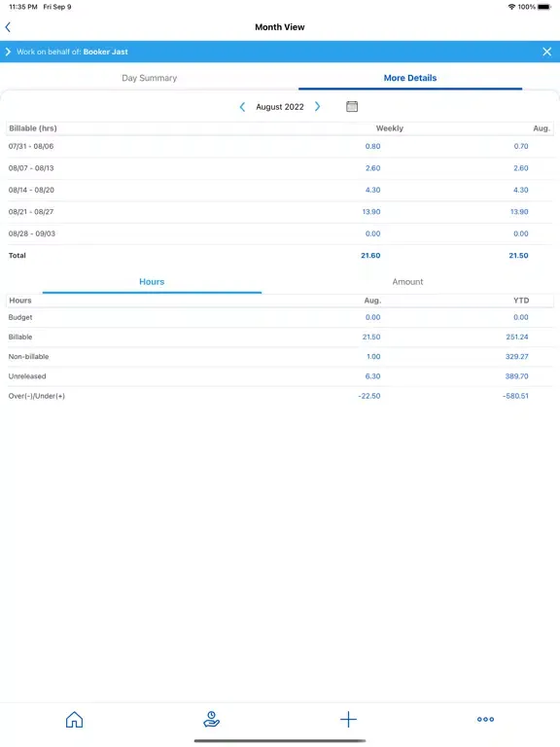This screenshot has height=747, width=560.
Task: Select the Hours tab
Action: [x=152, y=281]
